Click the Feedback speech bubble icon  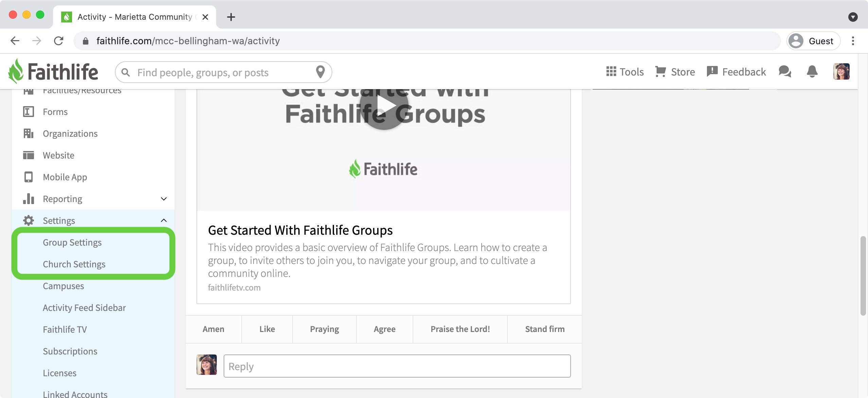[712, 71]
